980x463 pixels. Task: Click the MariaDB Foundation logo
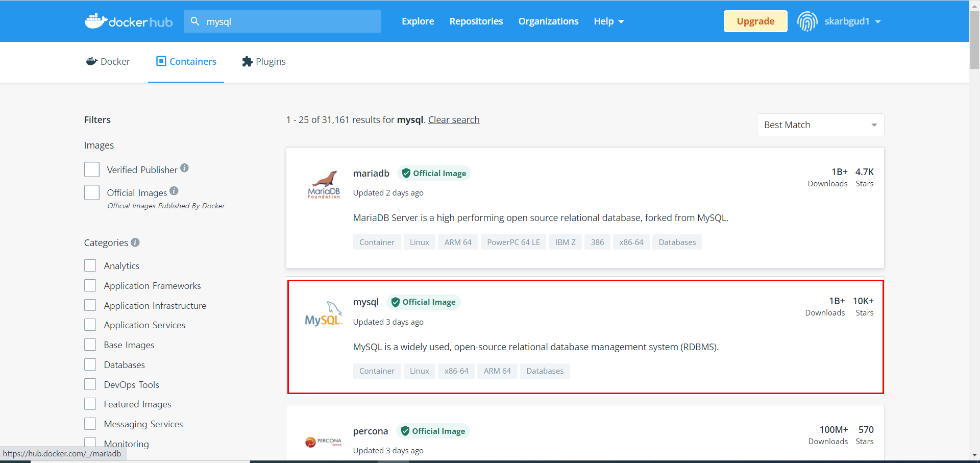tap(324, 185)
